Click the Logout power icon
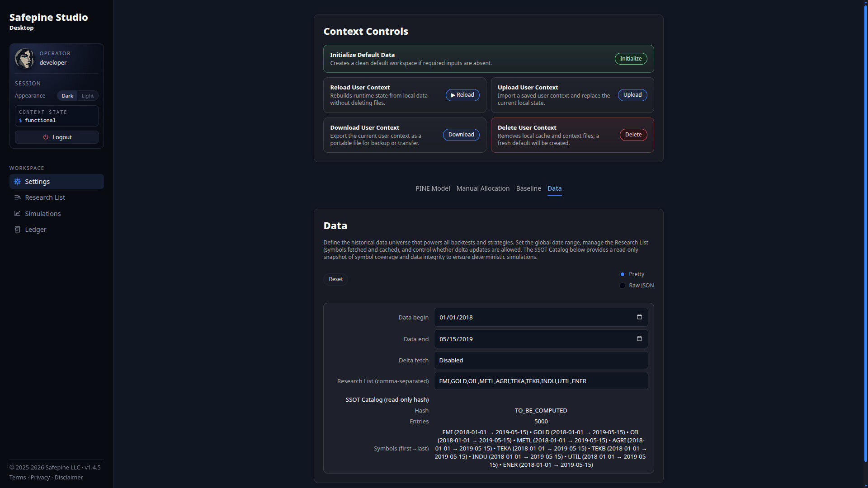This screenshot has height=488, width=868. 46,137
